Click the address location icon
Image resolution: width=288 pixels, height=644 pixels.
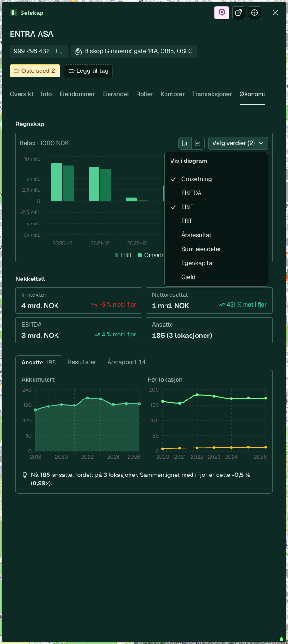click(78, 51)
